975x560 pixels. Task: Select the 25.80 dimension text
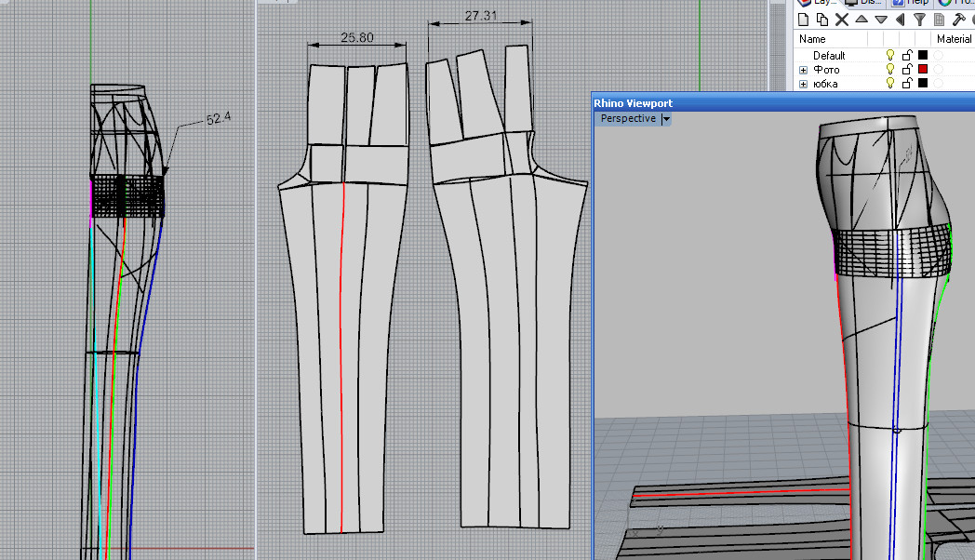[x=357, y=38]
